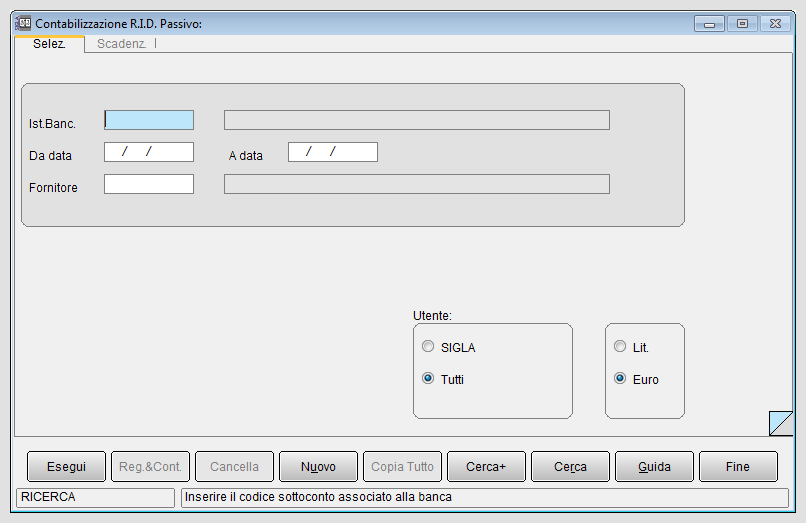
Task: Click the RICERCA status bar text
Action: point(48,497)
